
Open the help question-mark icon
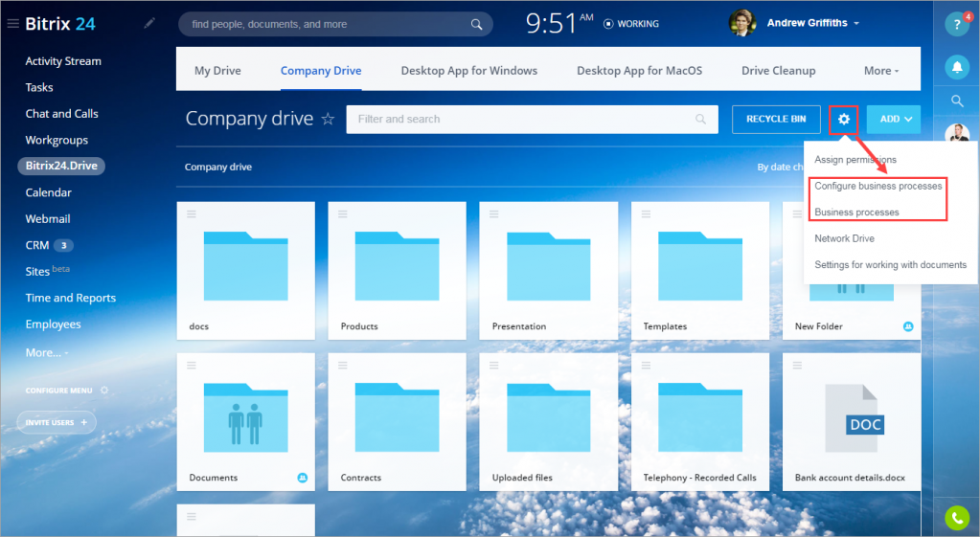click(957, 25)
